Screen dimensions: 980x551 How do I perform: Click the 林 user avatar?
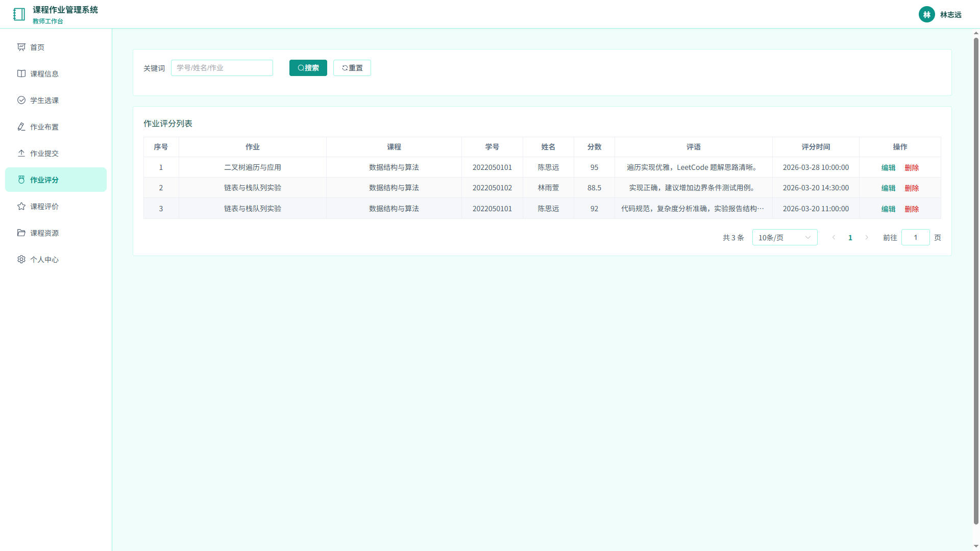pyautogui.click(x=927, y=14)
